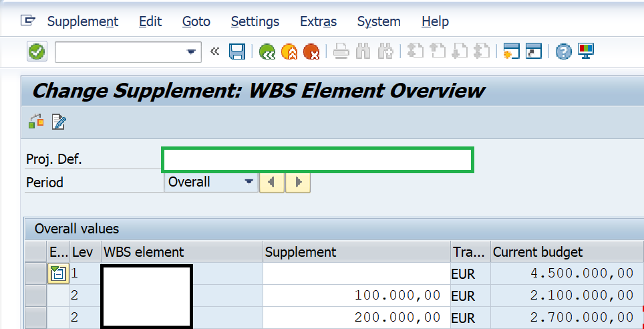644x329 pixels.
Task: Open the Help menu
Action: tap(435, 21)
